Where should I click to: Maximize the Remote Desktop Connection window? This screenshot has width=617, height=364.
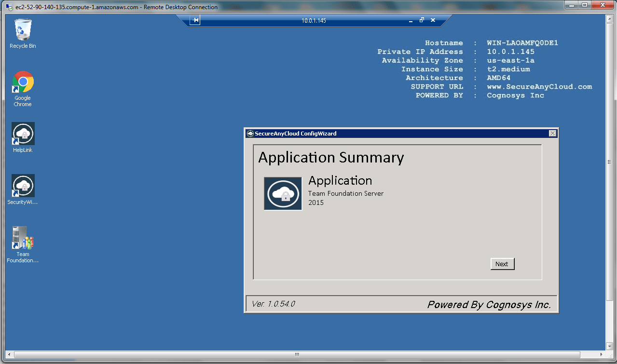click(x=584, y=5)
